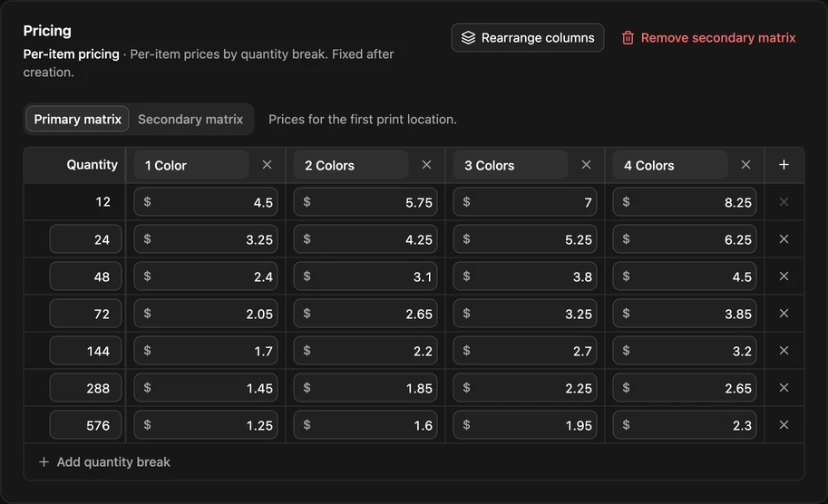This screenshot has height=504, width=828.
Task: Click Remove secondary matrix
Action: click(708, 37)
